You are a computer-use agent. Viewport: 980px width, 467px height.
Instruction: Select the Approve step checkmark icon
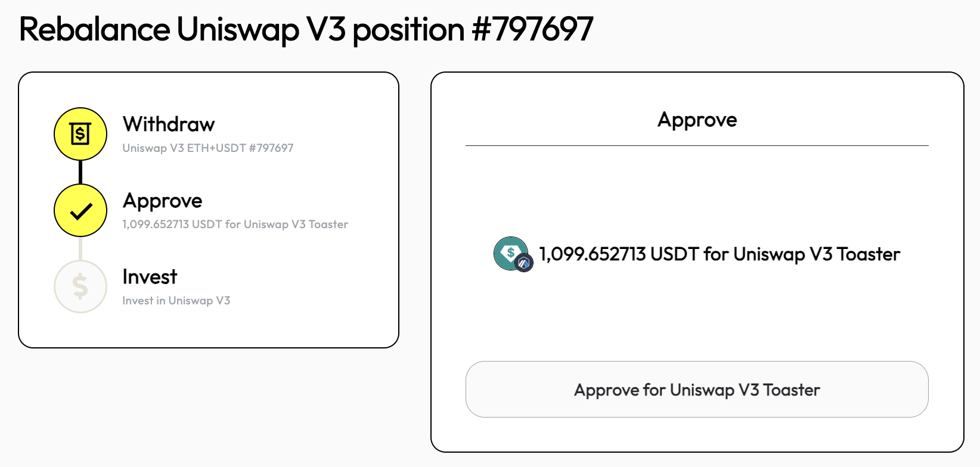pyautogui.click(x=80, y=210)
